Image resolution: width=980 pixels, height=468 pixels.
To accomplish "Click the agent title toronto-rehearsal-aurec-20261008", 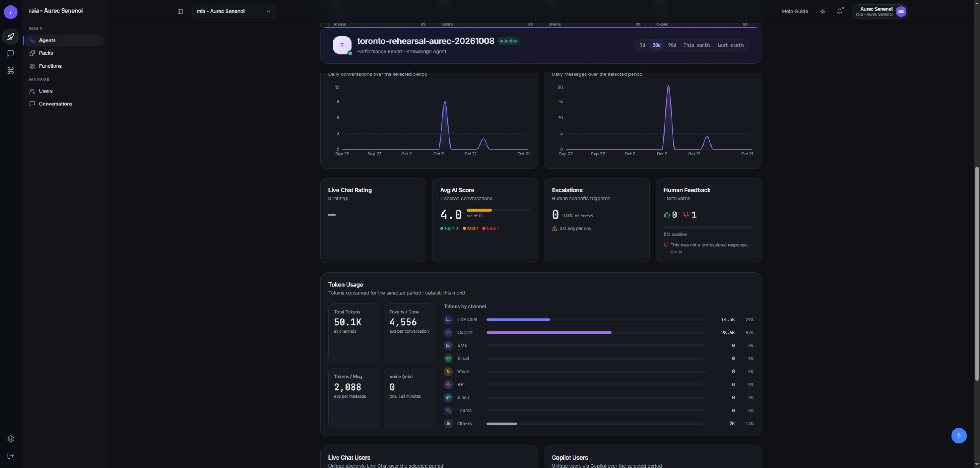I will (x=426, y=41).
